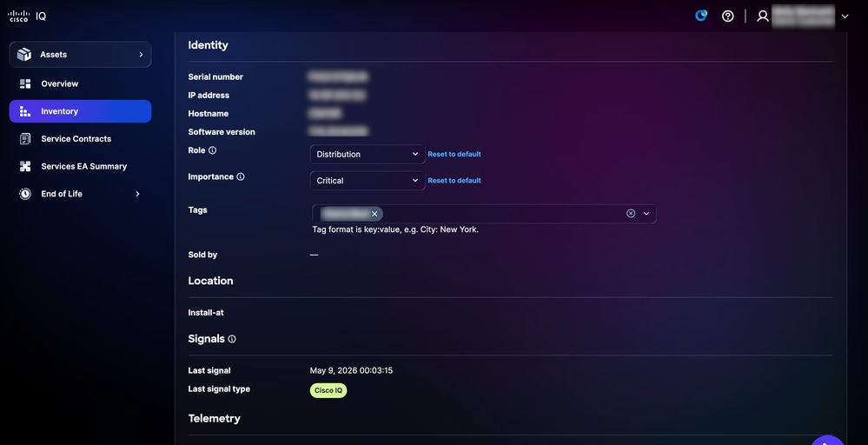Click the Telemetry section heading
Image resolution: width=868 pixels, height=445 pixels.
[x=215, y=418]
